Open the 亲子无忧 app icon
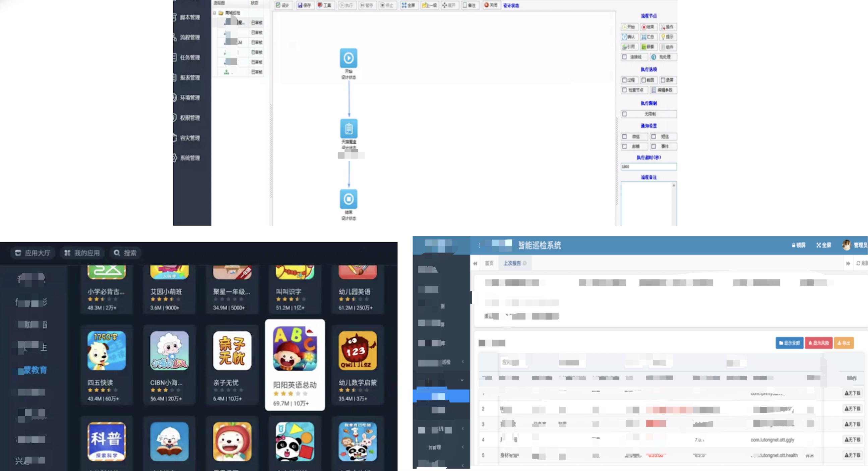 232,351
